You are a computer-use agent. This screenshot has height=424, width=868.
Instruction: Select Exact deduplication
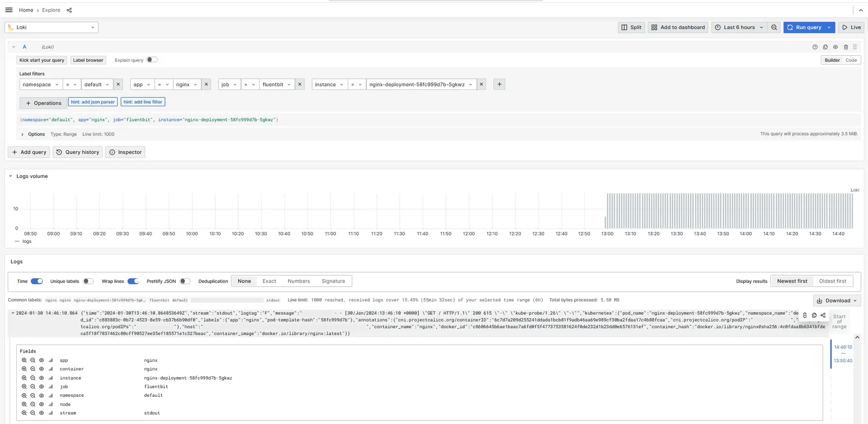coord(269,281)
